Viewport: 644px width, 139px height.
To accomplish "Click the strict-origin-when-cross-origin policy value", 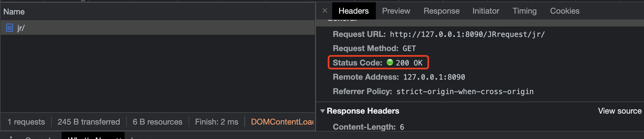I will pyautogui.click(x=465, y=92).
